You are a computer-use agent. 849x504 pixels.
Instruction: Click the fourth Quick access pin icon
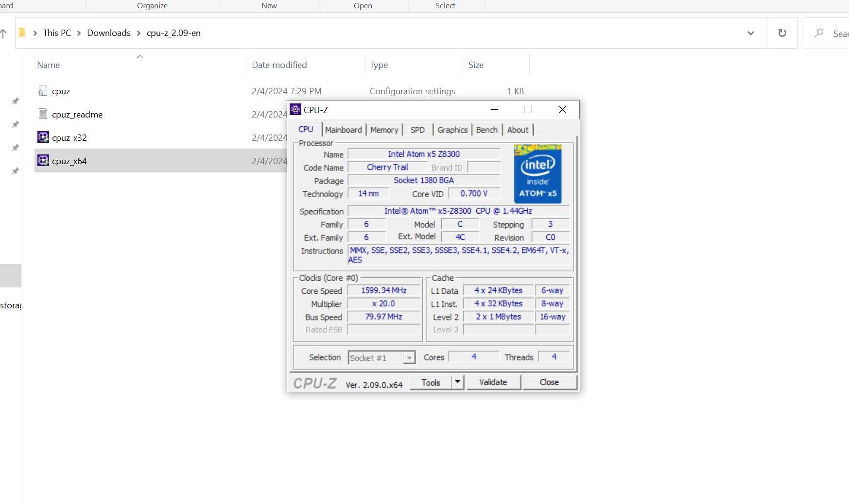16,171
